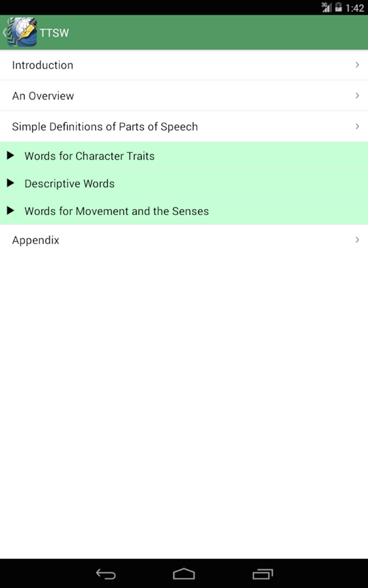Expand Words for Movement and the Senses
This screenshot has height=588, width=368.
(x=116, y=211)
